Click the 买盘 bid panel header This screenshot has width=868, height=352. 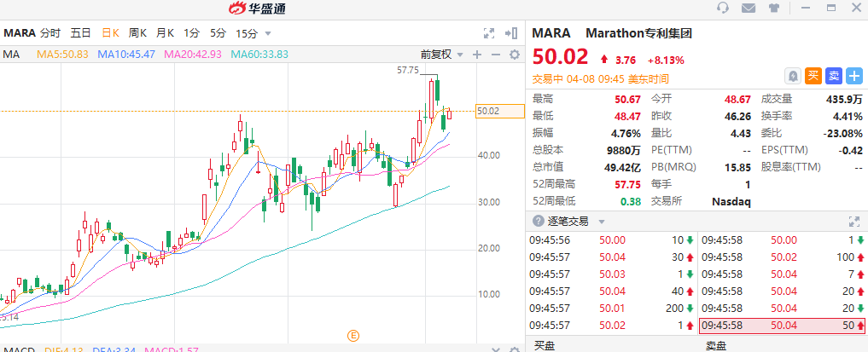click(545, 346)
